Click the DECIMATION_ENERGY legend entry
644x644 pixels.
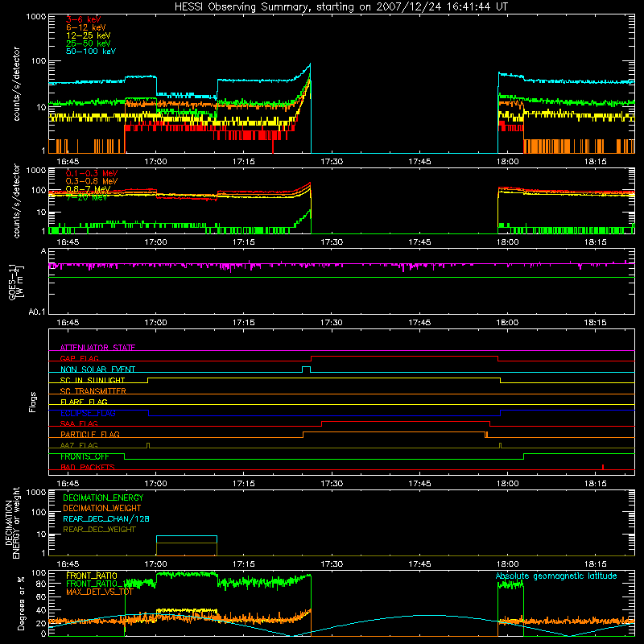click(x=103, y=497)
